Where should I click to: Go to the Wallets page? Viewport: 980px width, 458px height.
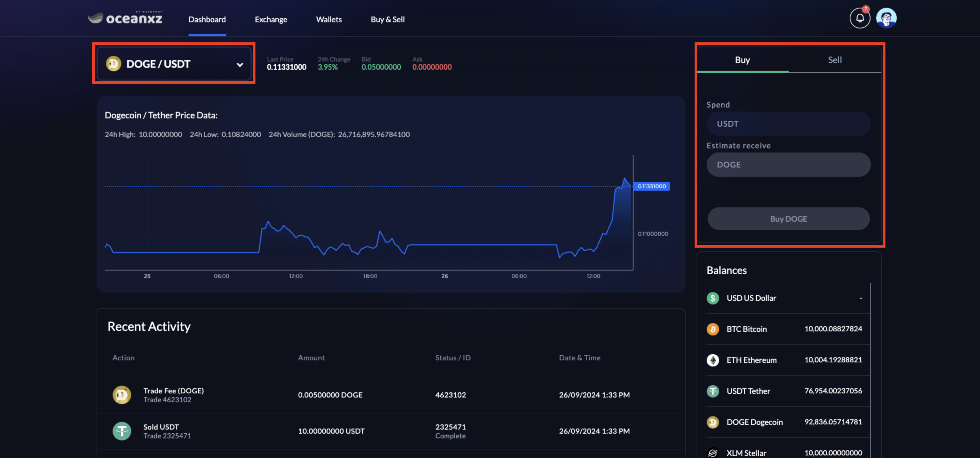(x=329, y=19)
